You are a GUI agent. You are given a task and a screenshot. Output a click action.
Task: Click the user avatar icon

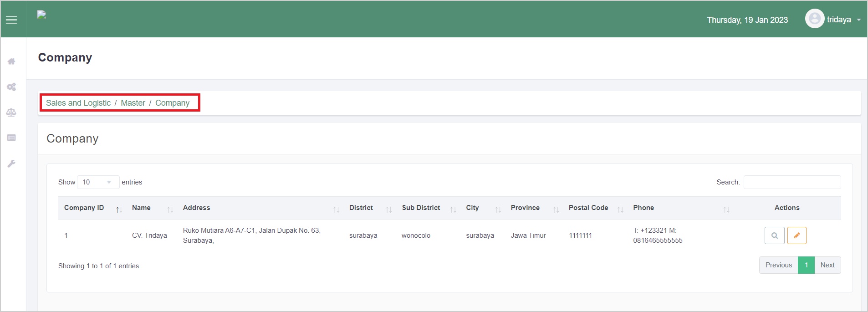tap(815, 19)
